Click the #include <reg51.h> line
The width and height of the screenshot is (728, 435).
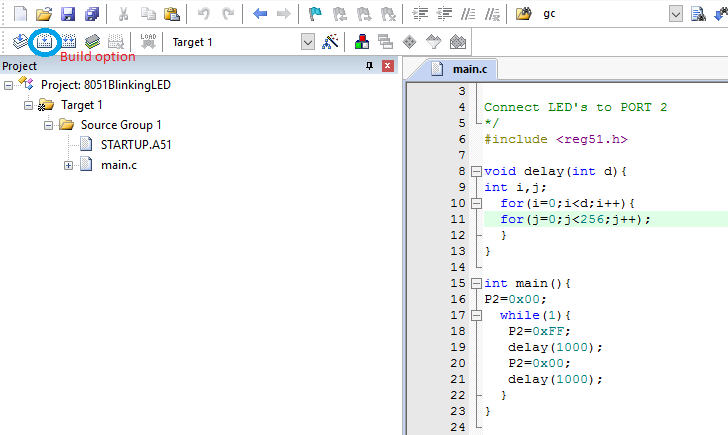(x=556, y=139)
